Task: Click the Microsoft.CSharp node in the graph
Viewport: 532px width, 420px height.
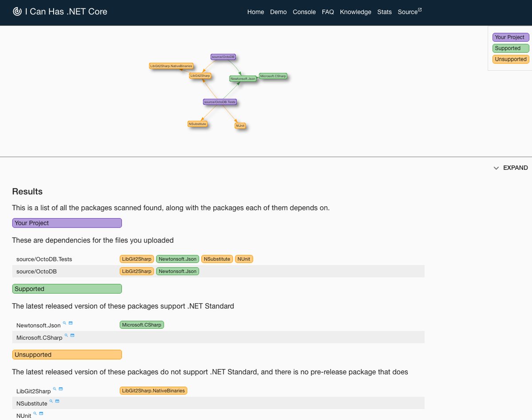Action: pyautogui.click(x=273, y=76)
